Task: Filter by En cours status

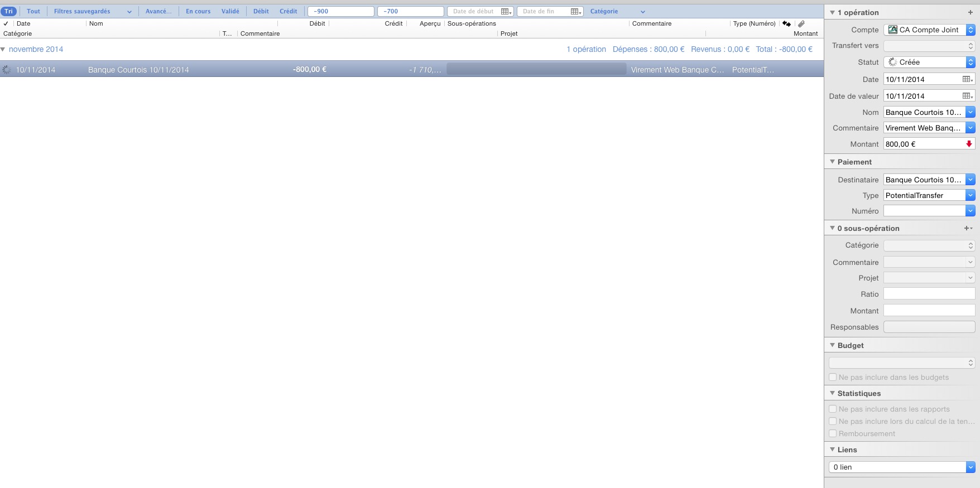Action: [198, 11]
